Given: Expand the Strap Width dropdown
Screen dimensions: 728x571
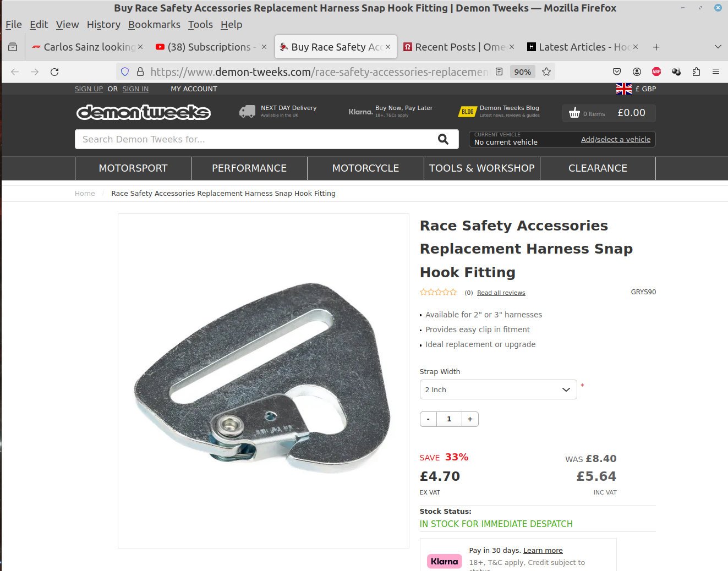Looking at the screenshot, I should click(498, 389).
